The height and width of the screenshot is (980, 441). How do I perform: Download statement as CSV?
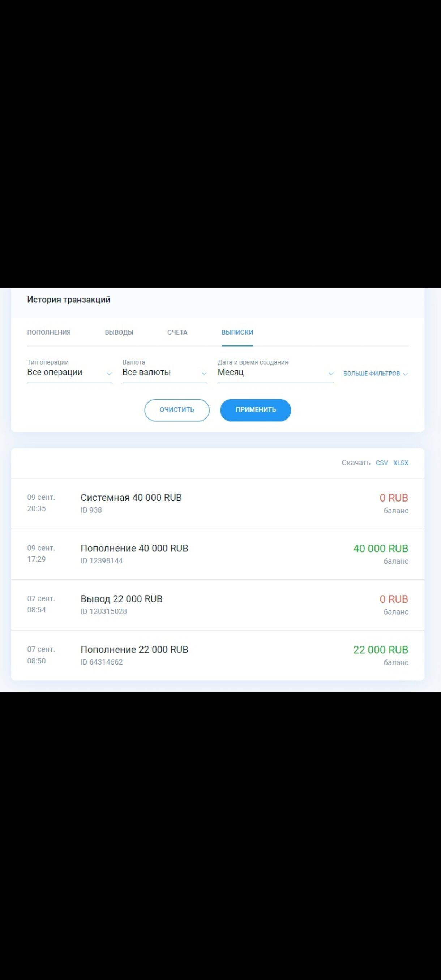coord(382,463)
